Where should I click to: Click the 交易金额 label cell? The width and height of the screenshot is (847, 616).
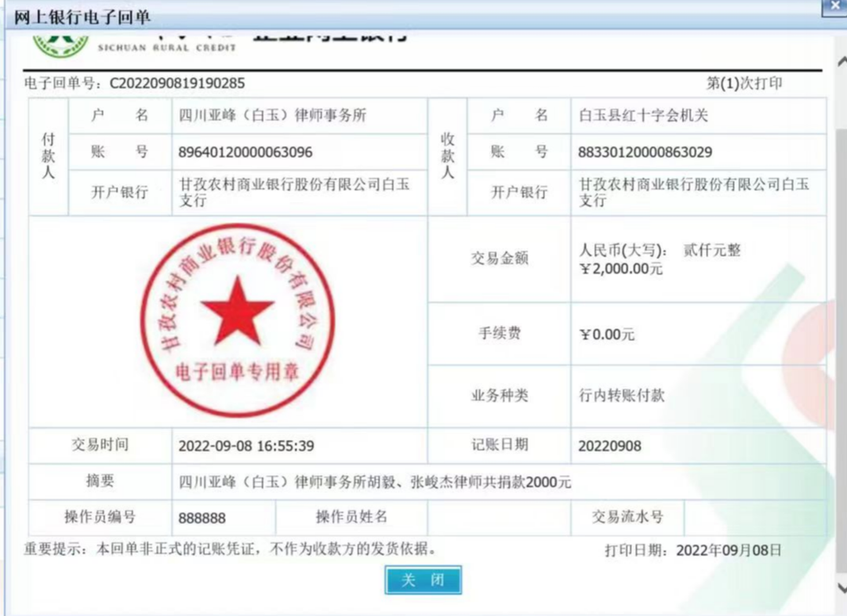coord(499,259)
